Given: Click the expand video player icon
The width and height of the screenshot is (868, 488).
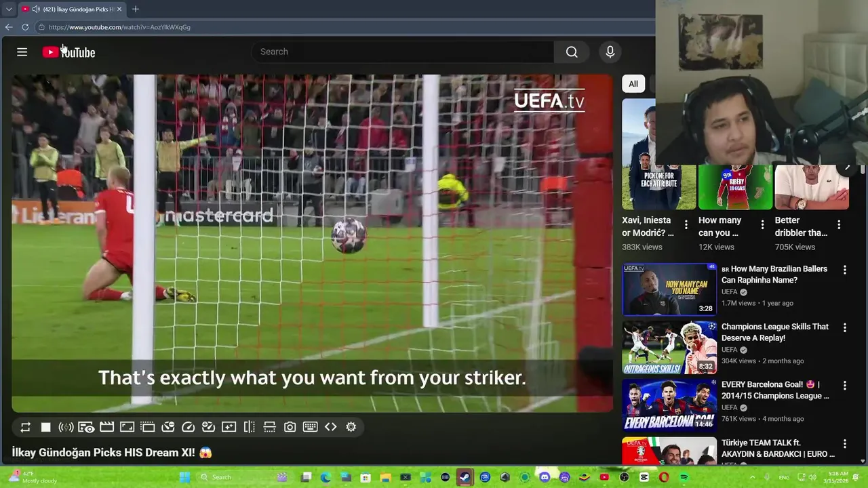Looking at the screenshot, I should [127, 427].
